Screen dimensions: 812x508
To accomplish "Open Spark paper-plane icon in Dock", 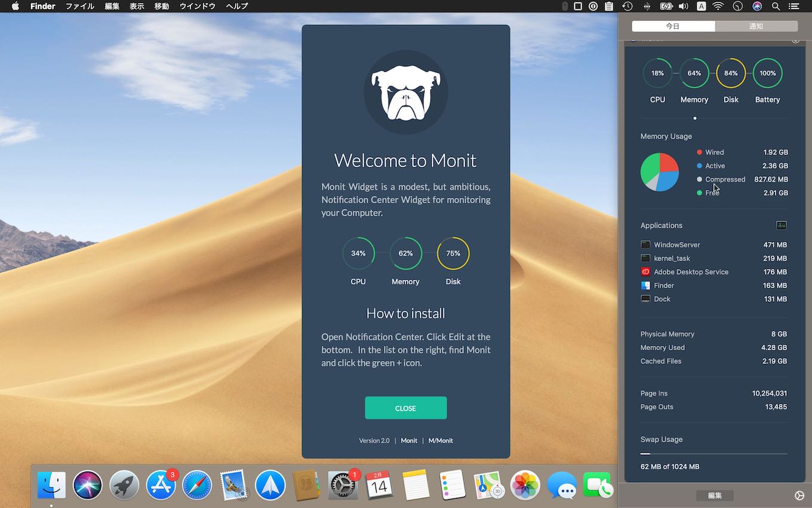I will click(x=270, y=485).
